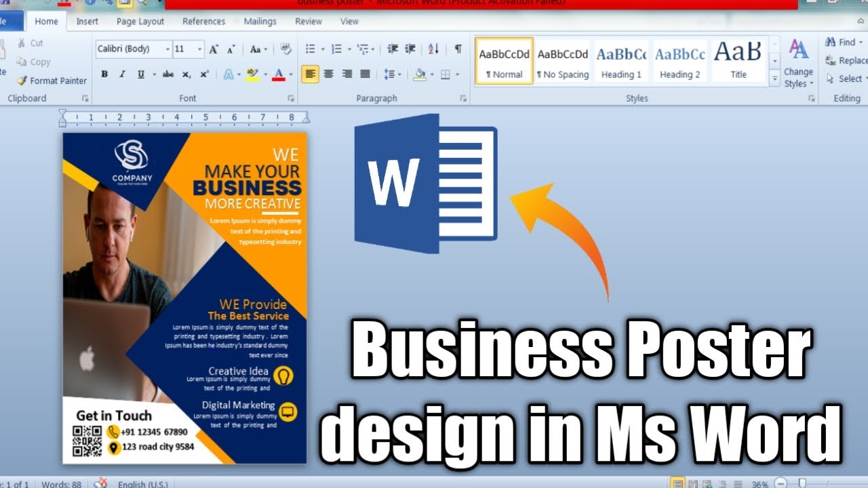Image resolution: width=868 pixels, height=488 pixels.
Task: Click the Decrease Indent icon
Action: tap(392, 49)
